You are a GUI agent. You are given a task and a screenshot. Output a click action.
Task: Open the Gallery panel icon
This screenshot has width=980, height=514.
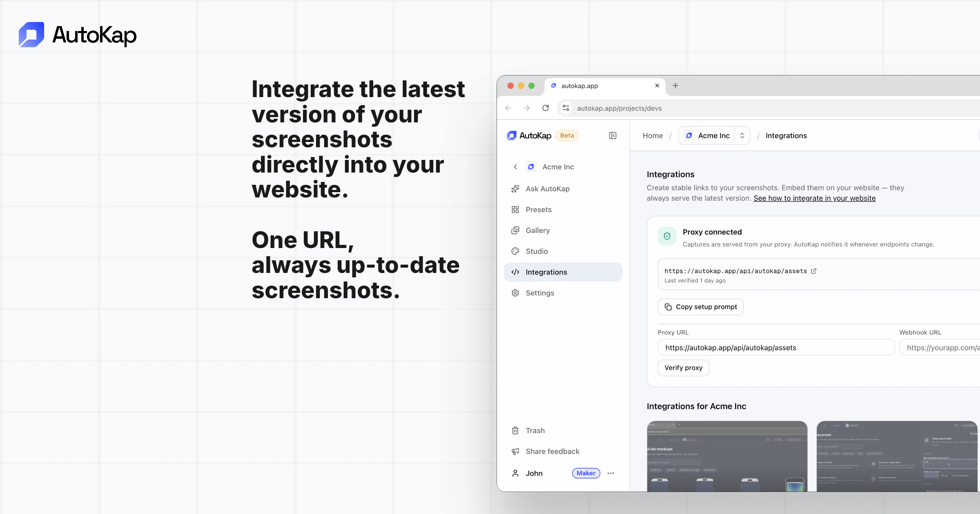click(515, 230)
